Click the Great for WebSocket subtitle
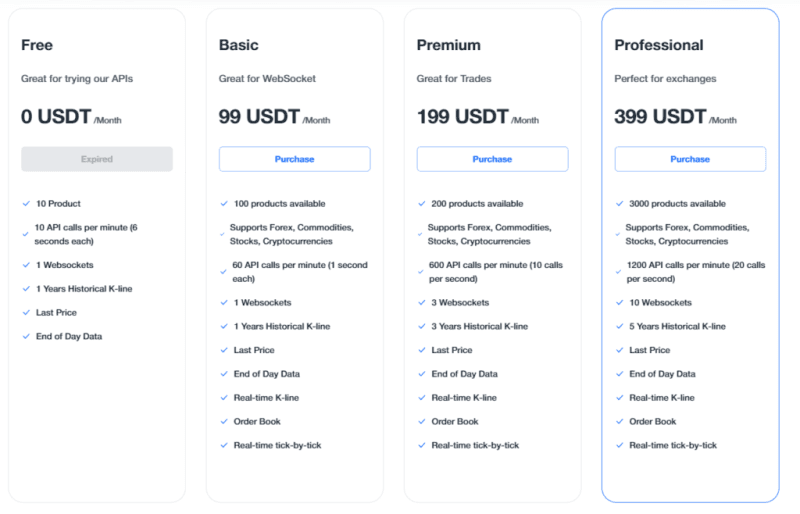Screen dimensions: 800x514 267,79
